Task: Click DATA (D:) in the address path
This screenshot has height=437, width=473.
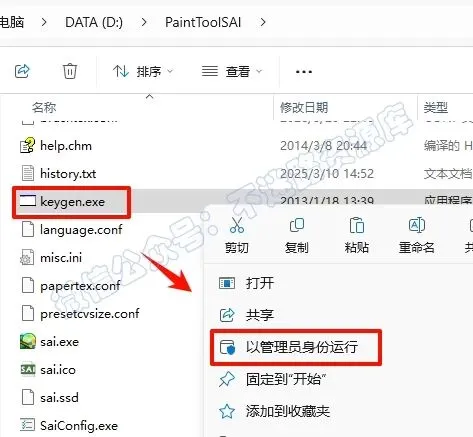Action: click(94, 22)
